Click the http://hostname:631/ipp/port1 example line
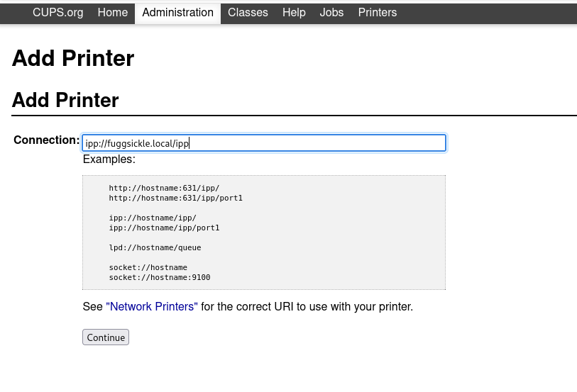The image size is (577, 392). tap(175, 198)
